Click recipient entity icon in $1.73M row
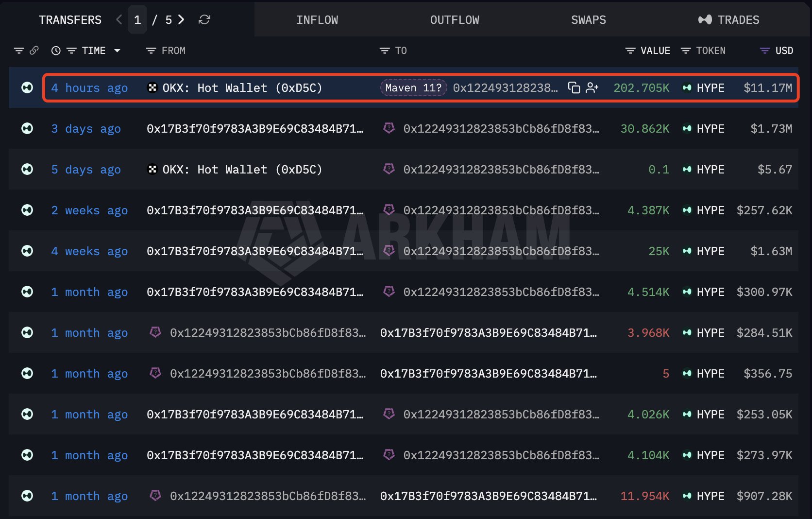This screenshot has width=812, height=519. tap(389, 128)
